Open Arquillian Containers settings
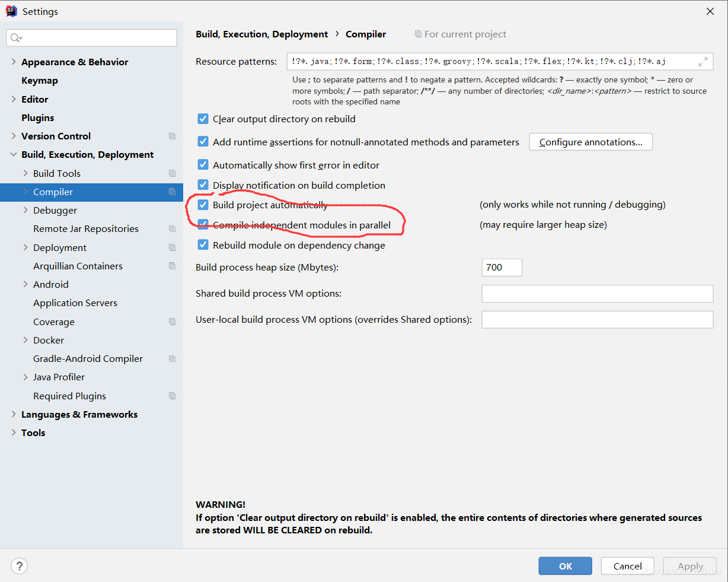 (x=78, y=266)
